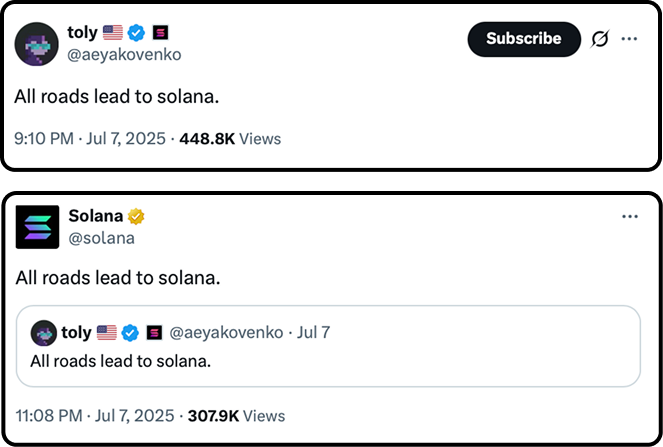Click the 9:10 PM · Jul 7, 2025 timestamp
The height and width of the screenshot is (447, 663).
point(91,139)
